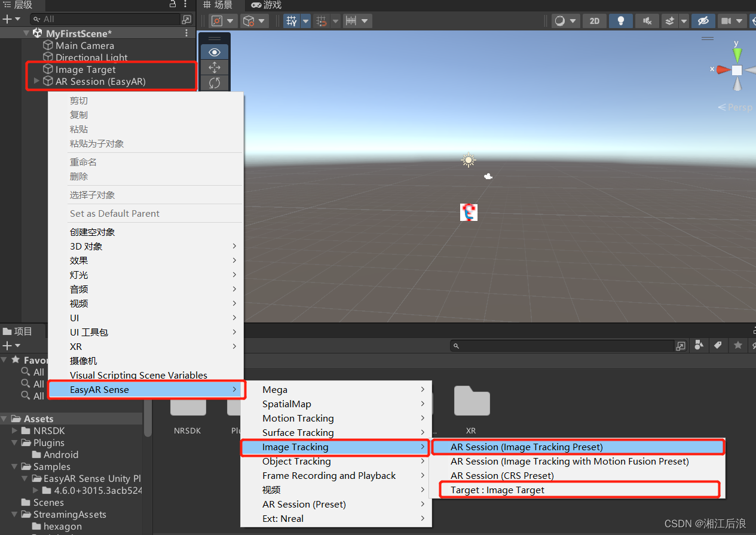Open the 项目 (Project) tab
Viewport: 756px width, 535px height.
click(x=17, y=331)
